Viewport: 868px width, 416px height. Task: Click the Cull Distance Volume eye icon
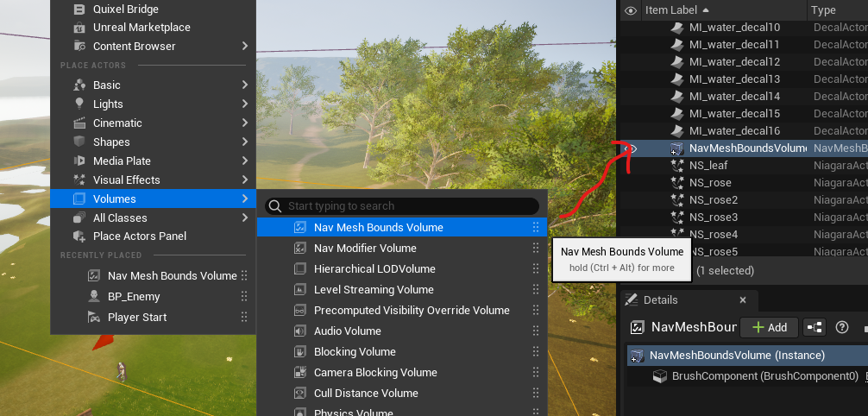pyautogui.click(x=300, y=393)
